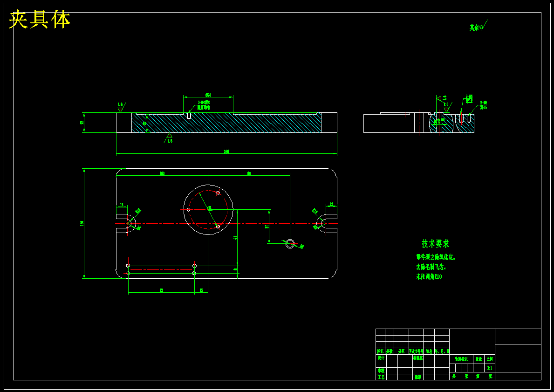Click the 审核 cell in the title block
The height and width of the screenshot is (392, 554).
(x=381, y=371)
